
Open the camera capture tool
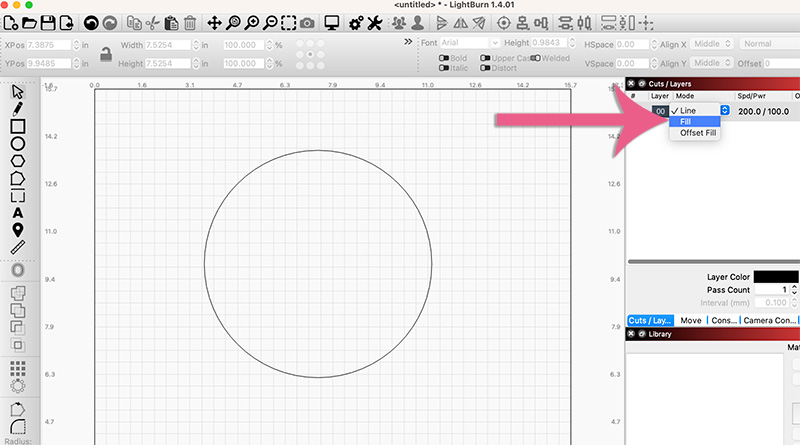pyautogui.click(x=307, y=22)
